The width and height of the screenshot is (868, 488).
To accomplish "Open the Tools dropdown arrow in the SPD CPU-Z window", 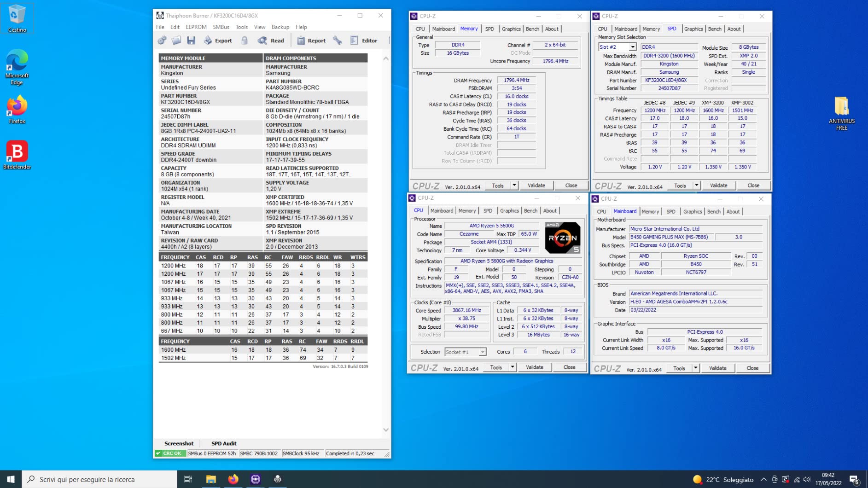I will 696,186.
